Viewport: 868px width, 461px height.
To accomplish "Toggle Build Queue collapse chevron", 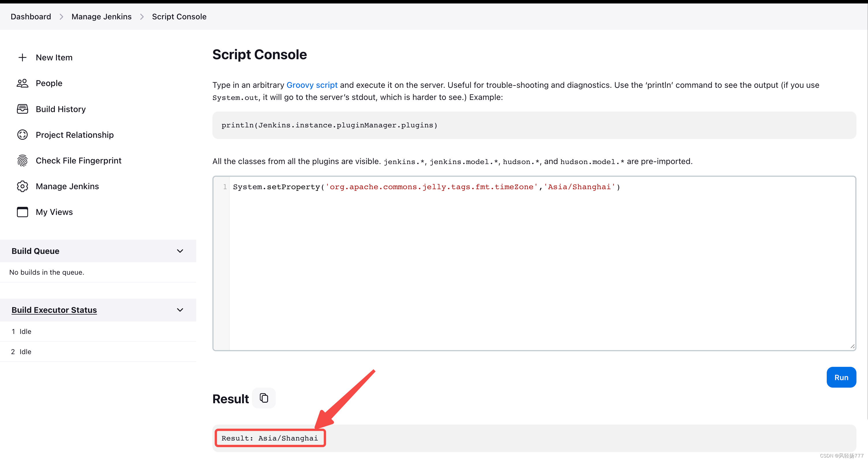I will click(x=180, y=251).
